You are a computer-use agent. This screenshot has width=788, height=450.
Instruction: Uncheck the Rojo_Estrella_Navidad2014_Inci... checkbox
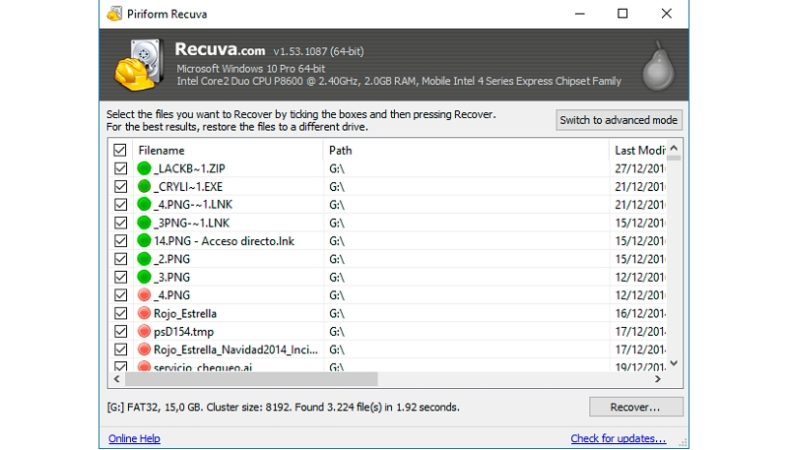coord(121,349)
